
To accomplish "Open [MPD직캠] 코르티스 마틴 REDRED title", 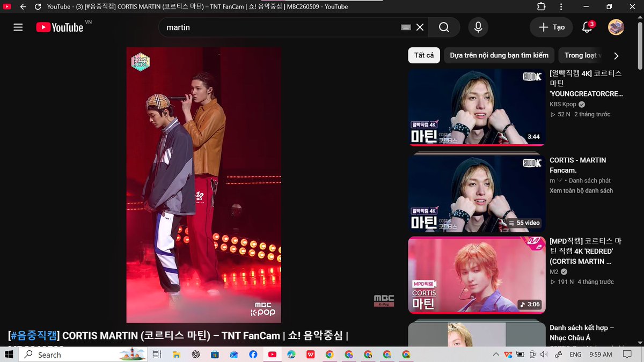I will (x=586, y=251).
